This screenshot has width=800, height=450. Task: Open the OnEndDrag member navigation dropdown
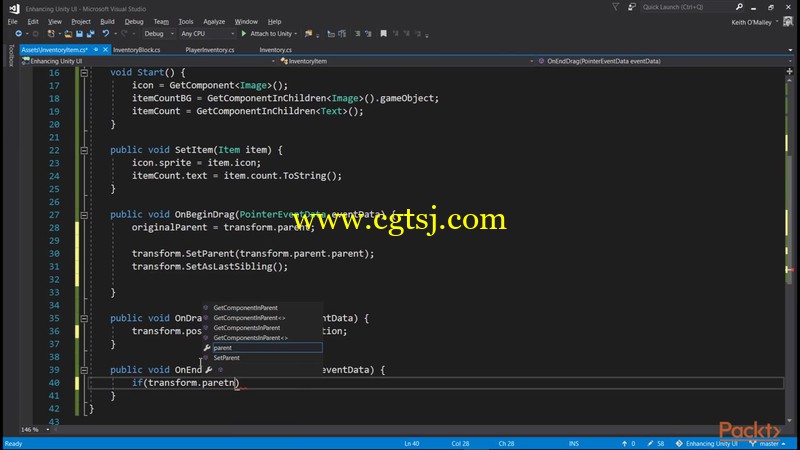pos(665,61)
